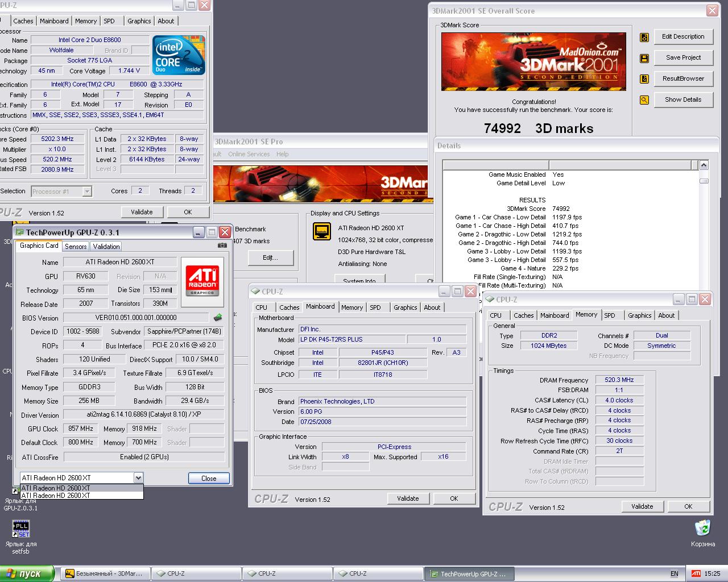The height and width of the screenshot is (582, 728).
Task: Open Caches tab in top-left CPU-Z window
Action: click(23, 21)
